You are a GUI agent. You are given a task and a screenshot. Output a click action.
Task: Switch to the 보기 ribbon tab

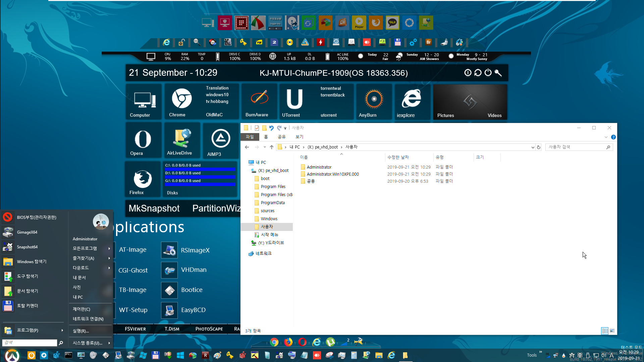coord(300,137)
